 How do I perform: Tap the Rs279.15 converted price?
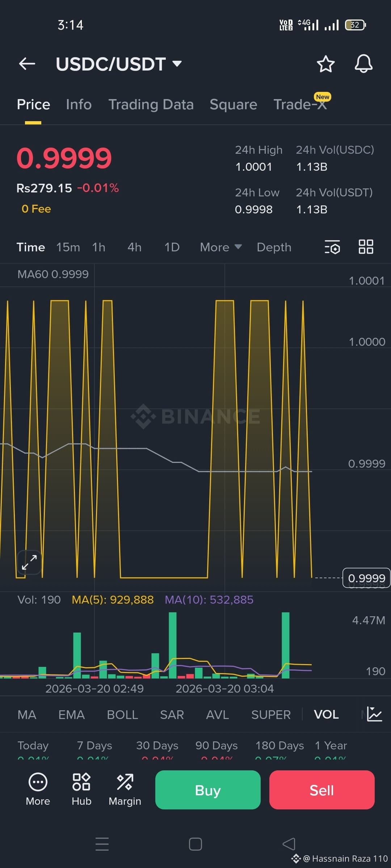44,188
